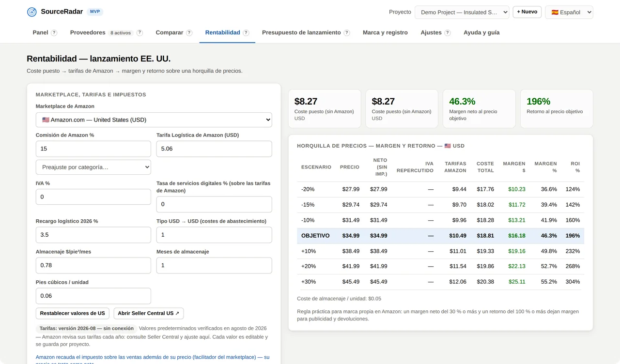Focus the Pies cúbicos / unidad field
This screenshot has height=364, width=620.
[x=93, y=296]
